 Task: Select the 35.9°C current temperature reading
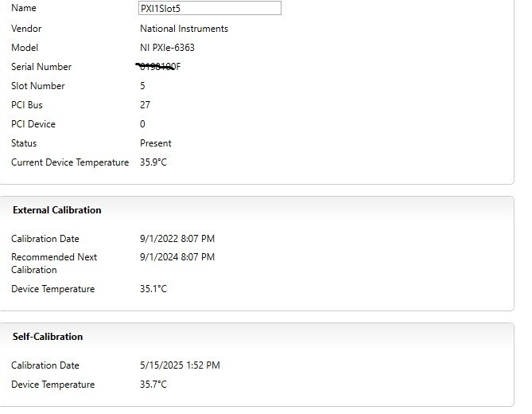point(153,162)
